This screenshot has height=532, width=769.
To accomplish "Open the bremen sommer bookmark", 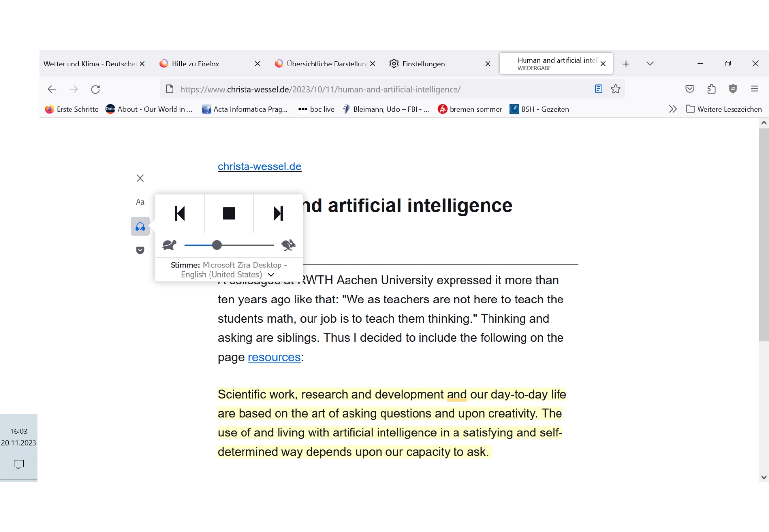I will (x=470, y=109).
